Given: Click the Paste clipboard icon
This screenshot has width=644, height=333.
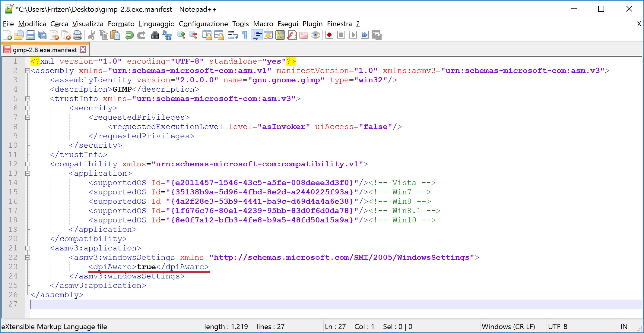Looking at the screenshot, I should click(115, 35).
